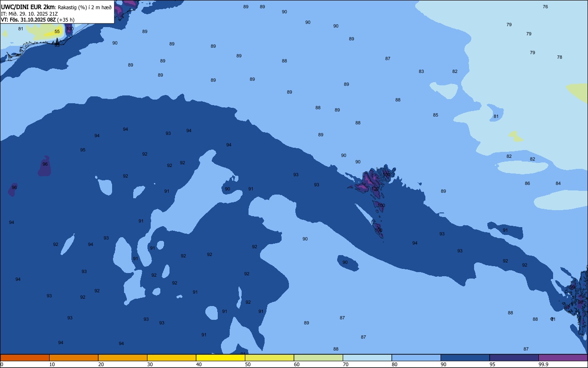Click the humidity value 76 on map
This screenshot has height=368, width=588.
pos(545,7)
